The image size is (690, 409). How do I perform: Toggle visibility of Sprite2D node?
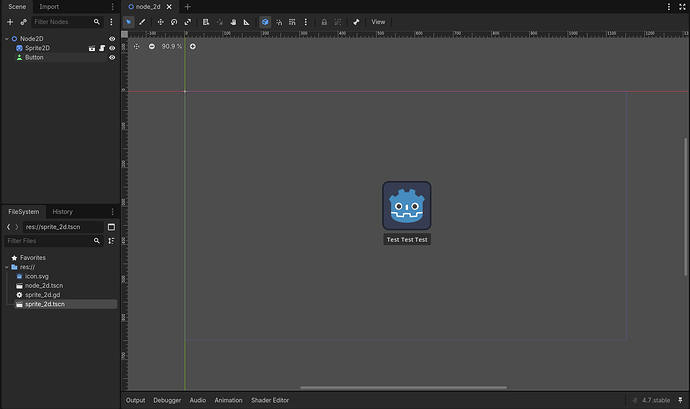tap(112, 48)
